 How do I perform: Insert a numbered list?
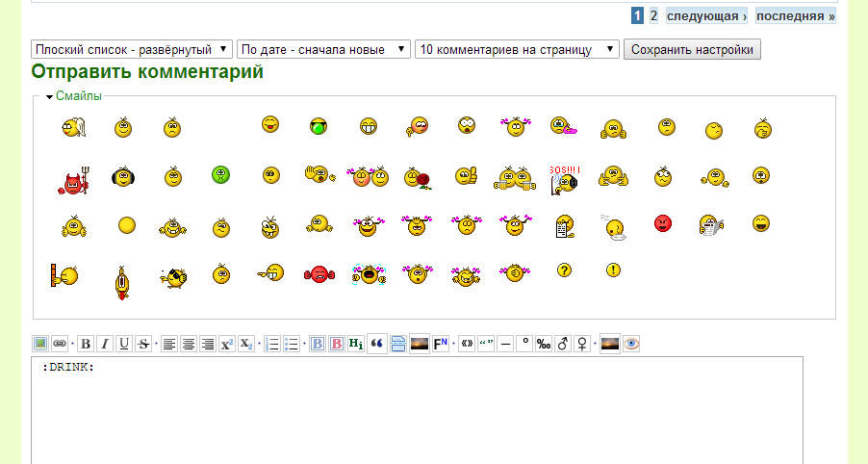pyautogui.click(x=272, y=344)
